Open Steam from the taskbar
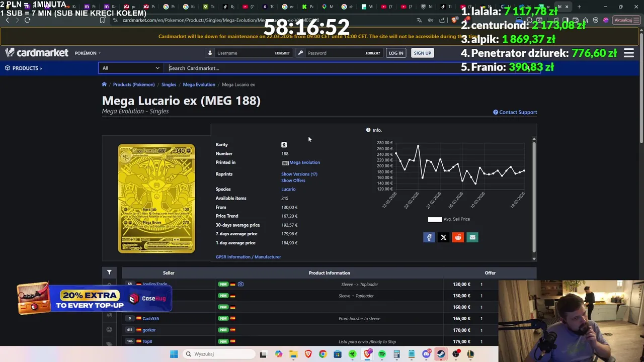The image size is (644, 362). (x=441, y=354)
